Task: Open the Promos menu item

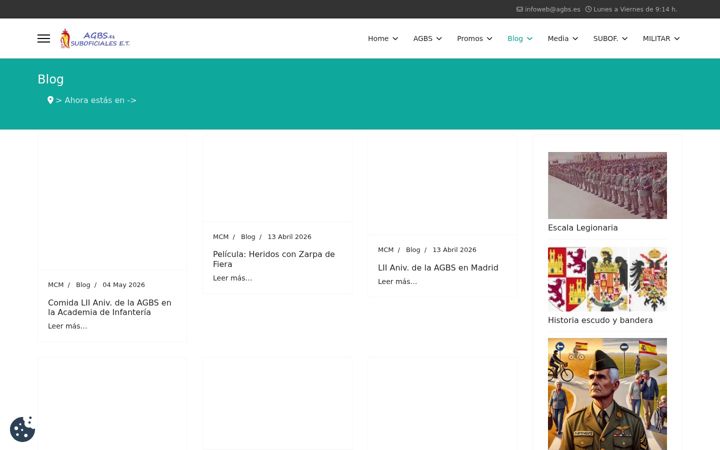Action: (470, 39)
